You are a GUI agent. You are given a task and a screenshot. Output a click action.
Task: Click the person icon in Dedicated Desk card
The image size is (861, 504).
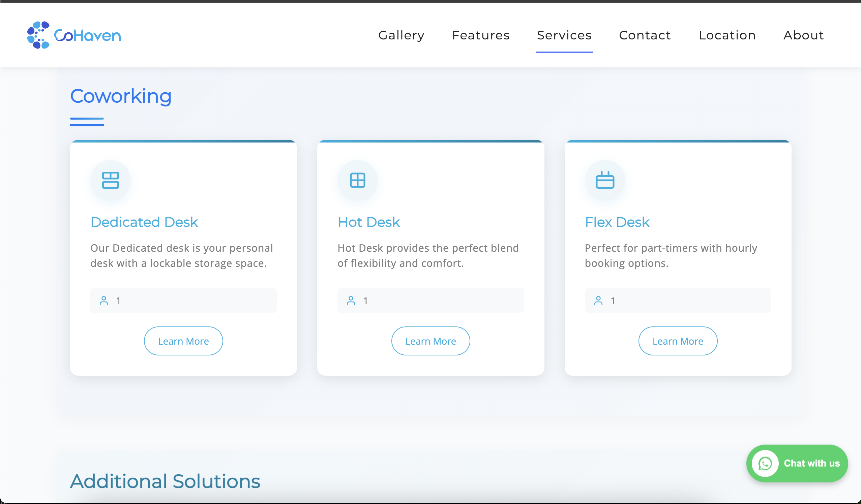click(x=103, y=301)
